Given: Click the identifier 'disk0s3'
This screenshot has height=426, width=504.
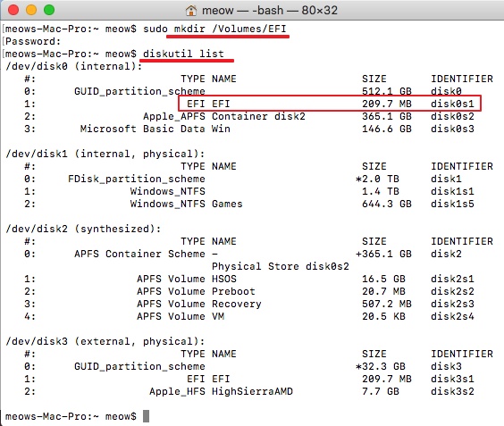Looking at the screenshot, I should [452, 129].
